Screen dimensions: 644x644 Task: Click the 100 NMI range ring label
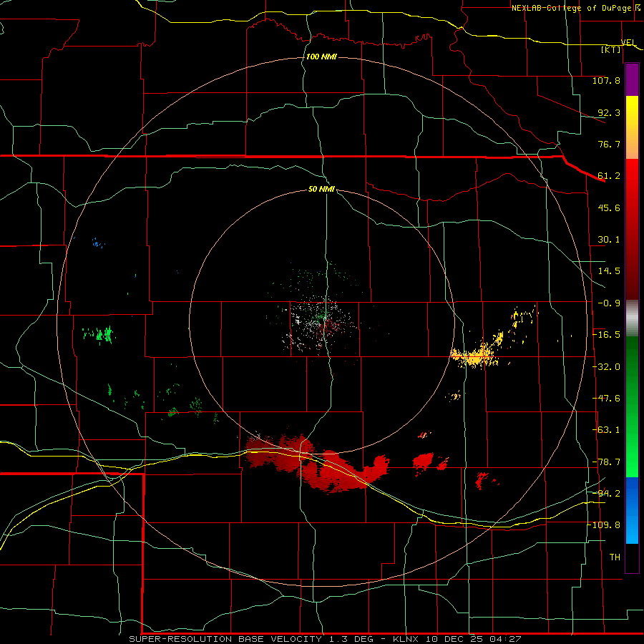(321, 57)
